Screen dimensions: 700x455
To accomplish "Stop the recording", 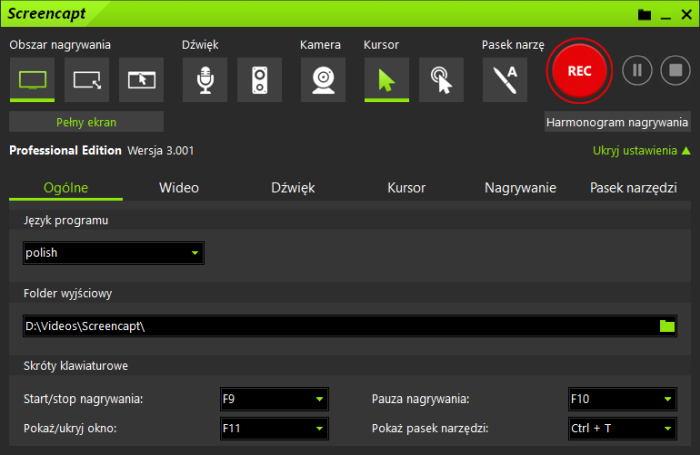I will click(675, 70).
